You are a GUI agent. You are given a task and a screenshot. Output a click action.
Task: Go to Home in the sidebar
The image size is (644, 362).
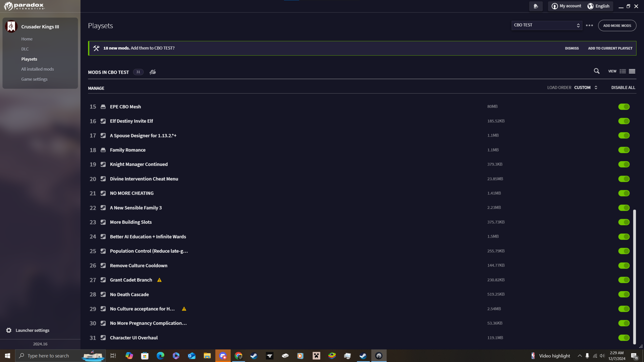tap(27, 39)
